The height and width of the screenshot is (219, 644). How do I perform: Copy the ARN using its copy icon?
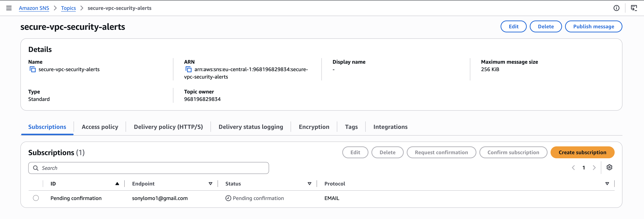(189, 69)
